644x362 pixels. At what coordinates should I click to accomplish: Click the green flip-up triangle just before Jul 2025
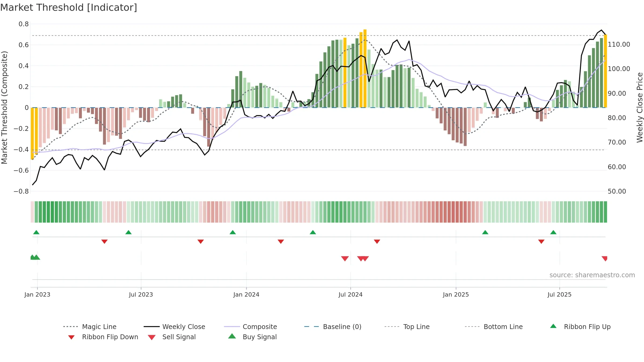click(553, 232)
